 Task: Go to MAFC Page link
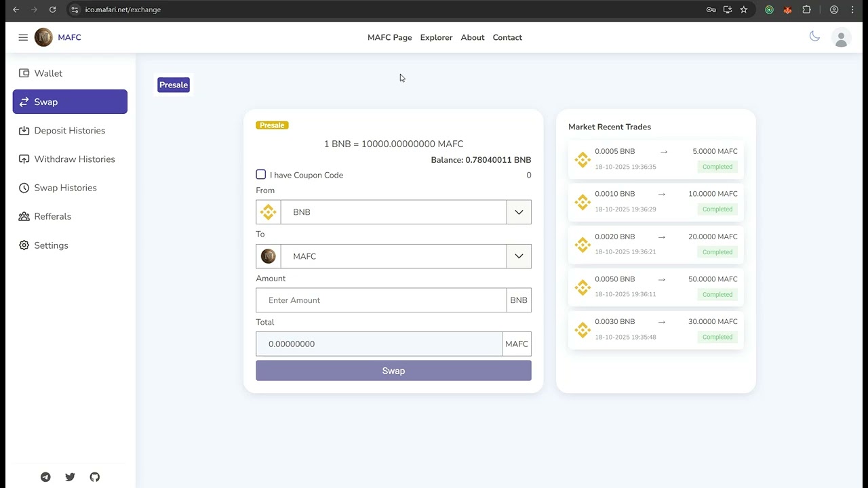click(390, 37)
